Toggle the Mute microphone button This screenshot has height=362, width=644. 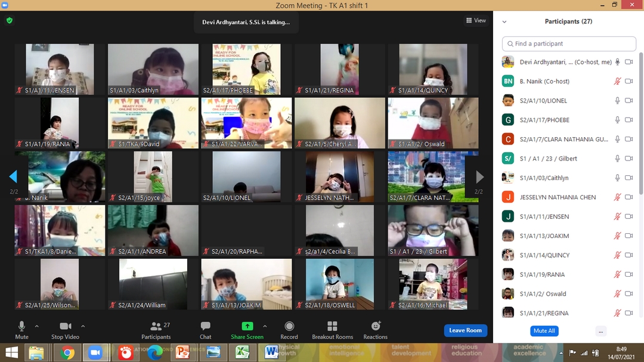click(x=21, y=326)
